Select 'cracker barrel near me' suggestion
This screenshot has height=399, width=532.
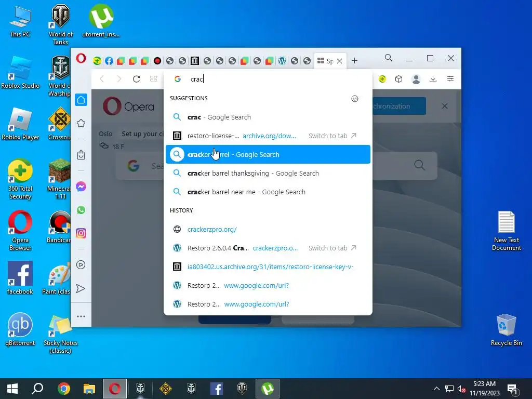pyautogui.click(x=268, y=192)
